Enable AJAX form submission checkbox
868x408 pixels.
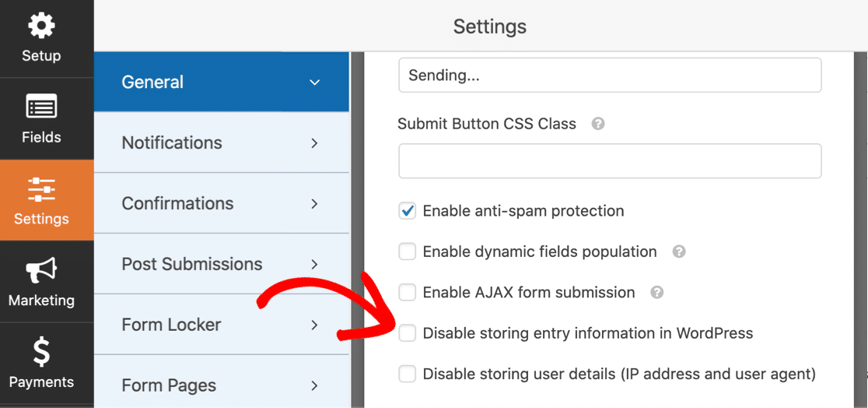tap(408, 293)
